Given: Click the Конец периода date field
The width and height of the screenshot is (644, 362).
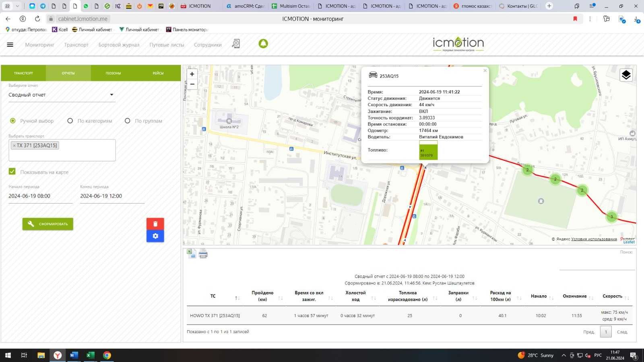Looking at the screenshot, I should [112, 196].
